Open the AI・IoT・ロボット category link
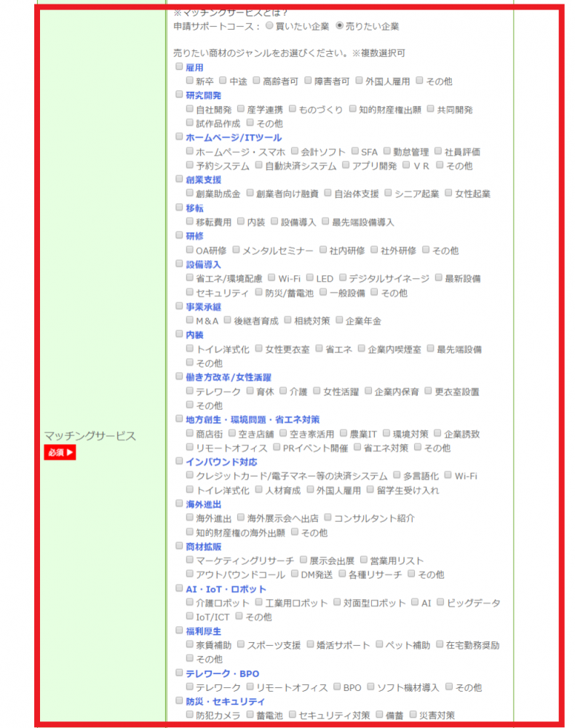Image resolution: width=575 pixels, height=728 pixels. pos(226,589)
